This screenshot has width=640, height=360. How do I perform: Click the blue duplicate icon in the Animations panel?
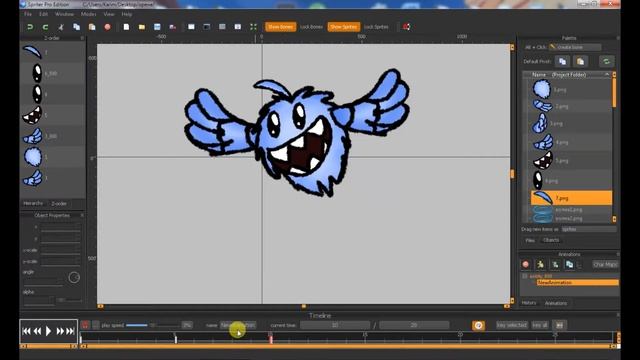pos(569,264)
